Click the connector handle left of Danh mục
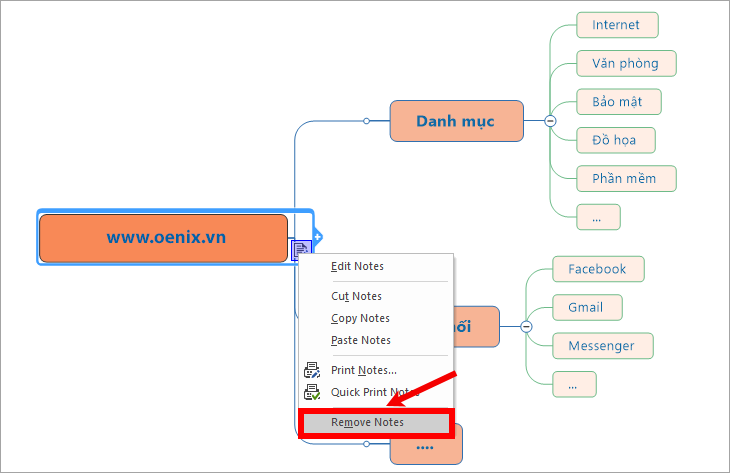Viewport: 730px width, 473px height. [366, 121]
